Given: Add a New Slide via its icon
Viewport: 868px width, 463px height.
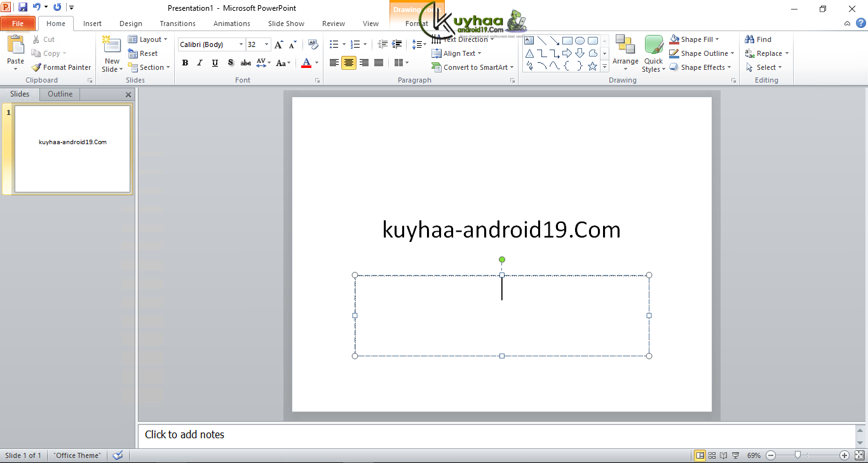Looking at the screenshot, I should point(112,45).
